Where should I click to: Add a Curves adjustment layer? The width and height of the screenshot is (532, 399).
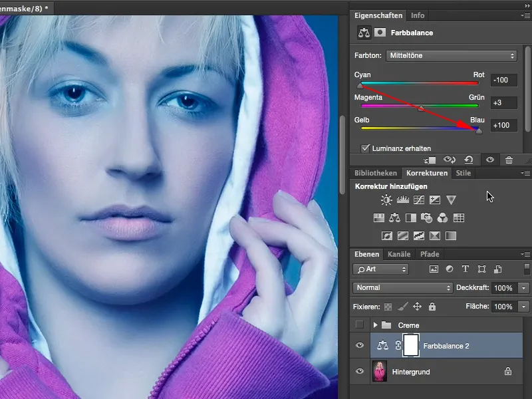click(x=418, y=199)
